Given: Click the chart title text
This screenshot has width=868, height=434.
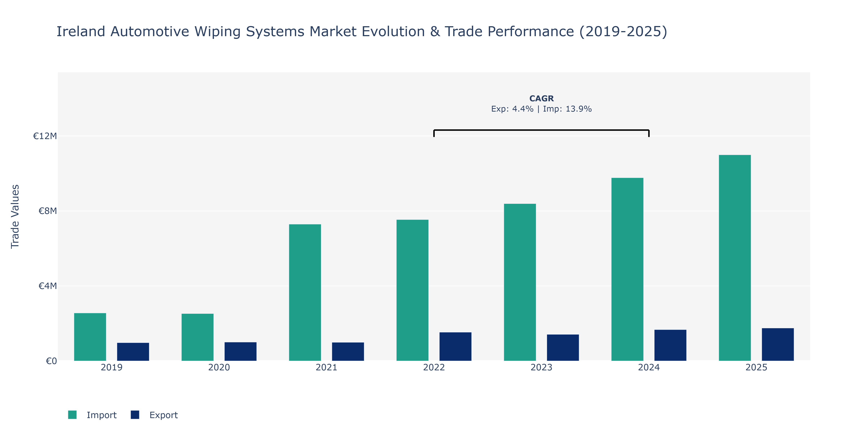Looking at the screenshot, I should click(362, 32).
